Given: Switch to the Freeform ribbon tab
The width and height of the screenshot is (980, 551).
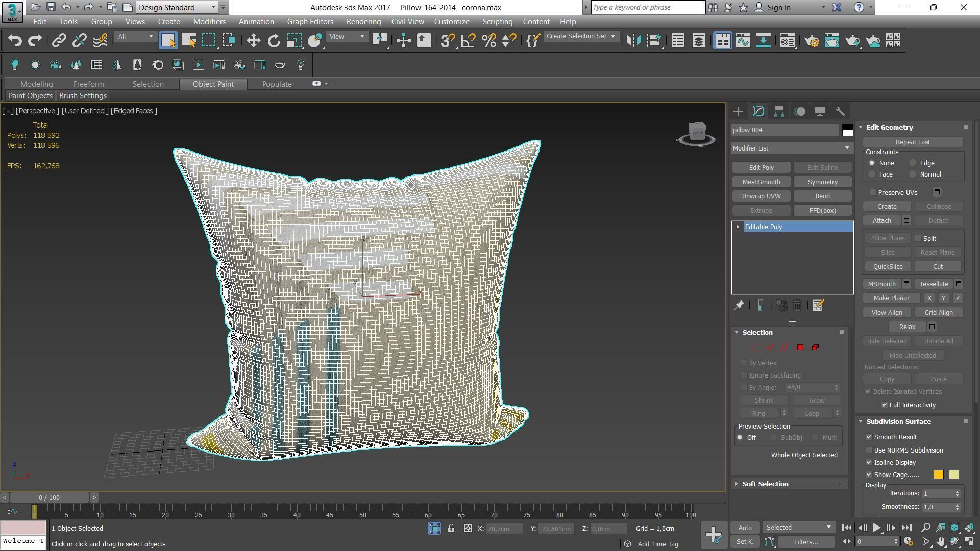Looking at the screenshot, I should [x=88, y=84].
